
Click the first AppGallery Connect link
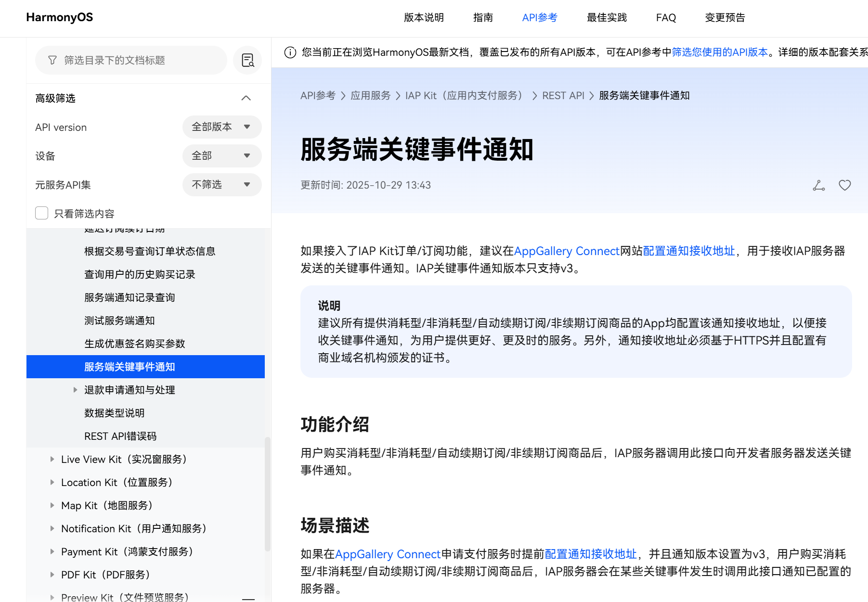[566, 251]
